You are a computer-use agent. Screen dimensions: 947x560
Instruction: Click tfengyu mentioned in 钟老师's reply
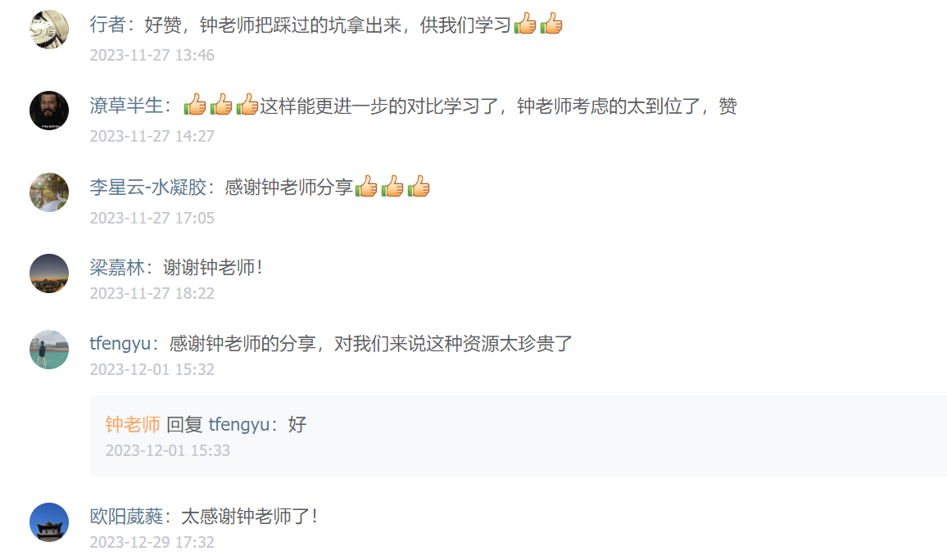click(x=239, y=424)
